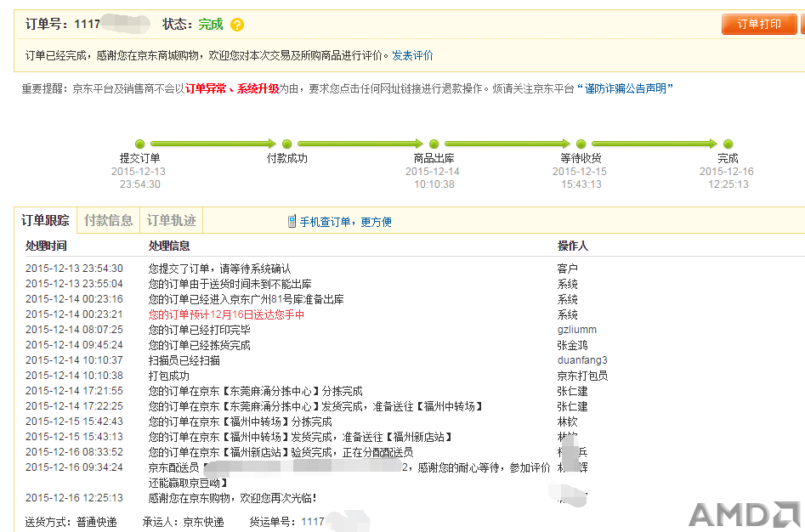
Task: Click the 等待收货 progress step dot
Action: coord(581,144)
